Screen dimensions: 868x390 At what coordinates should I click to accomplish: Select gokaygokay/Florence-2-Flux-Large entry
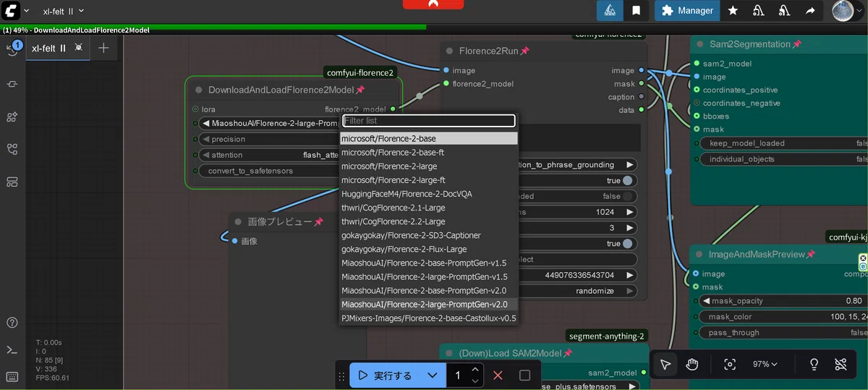point(429,249)
